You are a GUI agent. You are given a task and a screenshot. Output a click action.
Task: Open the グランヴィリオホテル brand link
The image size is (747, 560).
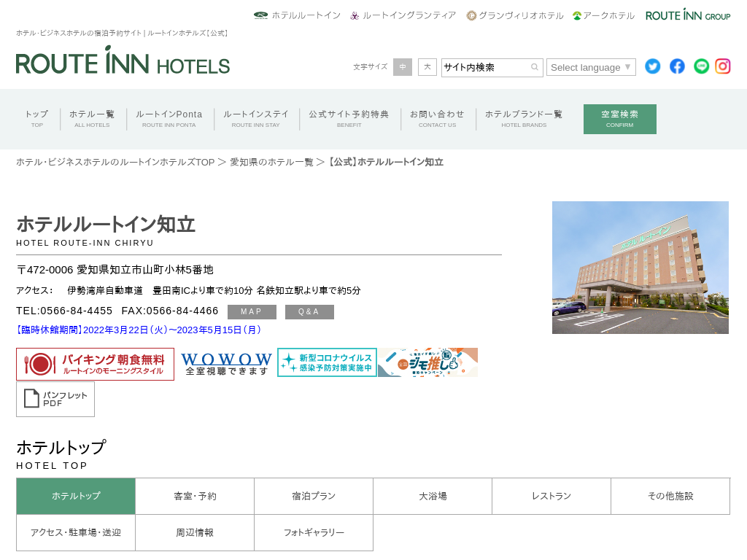(515, 15)
